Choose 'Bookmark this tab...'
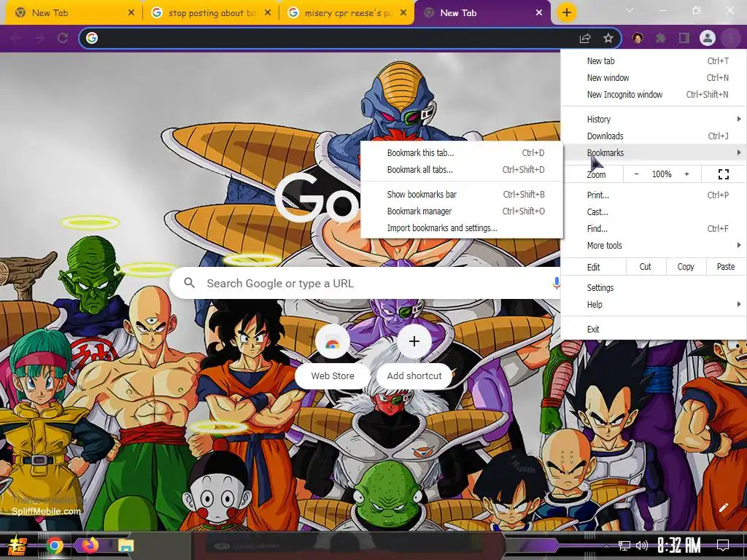This screenshot has height=560, width=747. pos(462,153)
